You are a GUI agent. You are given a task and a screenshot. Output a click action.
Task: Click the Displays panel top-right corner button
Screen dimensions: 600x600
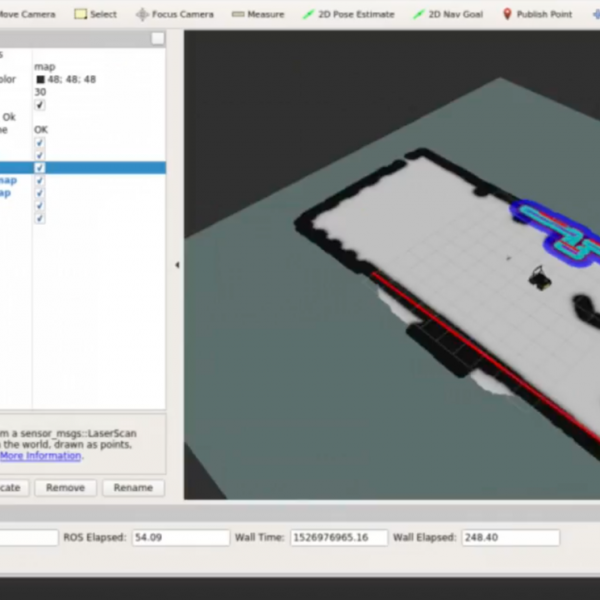coord(158,39)
